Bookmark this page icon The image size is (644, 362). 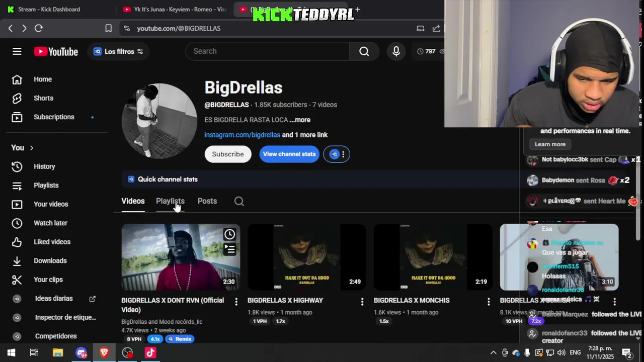[108, 28]
